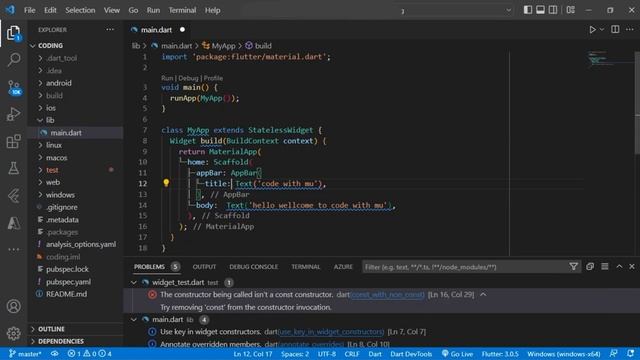Viewport: 640px width, 360px height.
Task: Close the bottom panel
Action: pos(632,267)
